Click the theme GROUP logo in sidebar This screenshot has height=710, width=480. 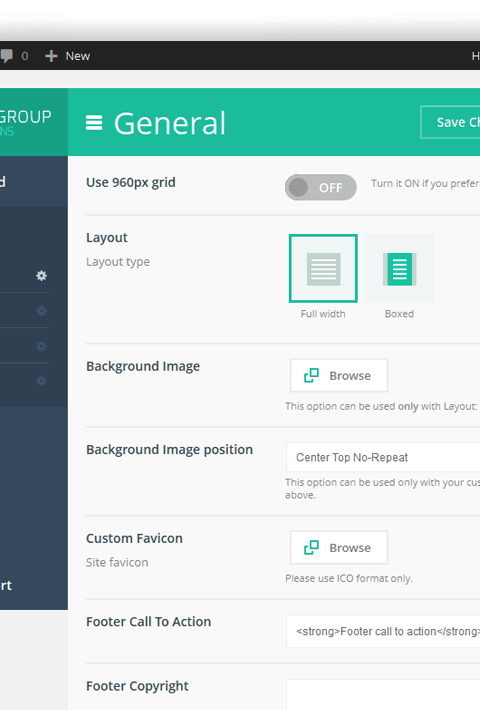(26, 122)
